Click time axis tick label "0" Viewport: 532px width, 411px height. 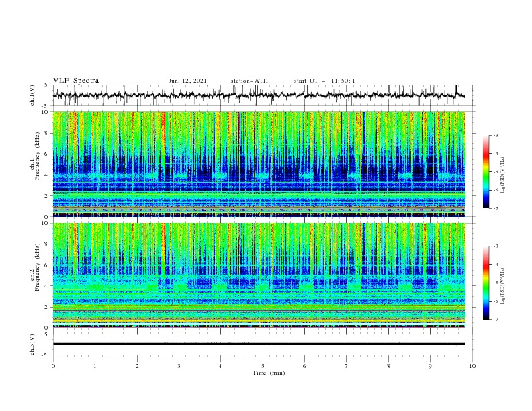53,366
